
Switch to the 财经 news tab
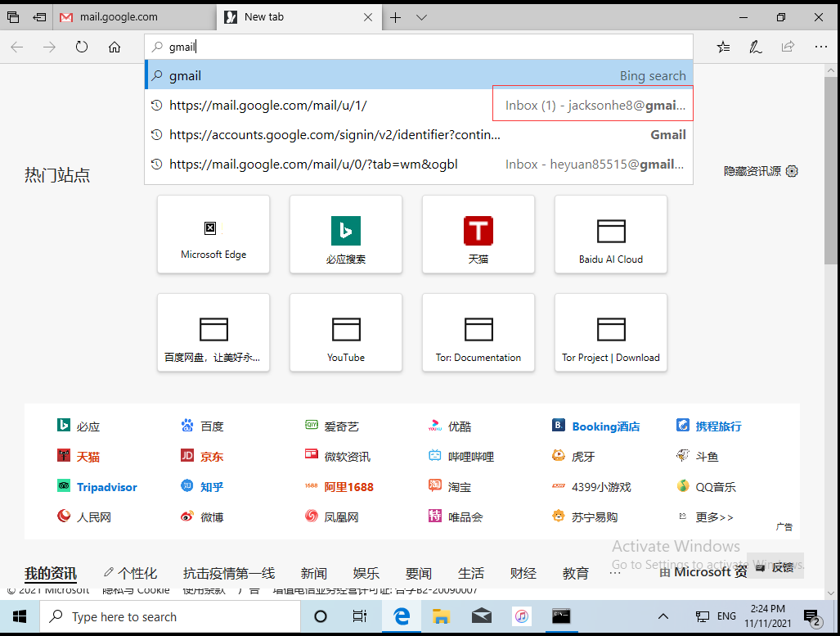(523, 573)
